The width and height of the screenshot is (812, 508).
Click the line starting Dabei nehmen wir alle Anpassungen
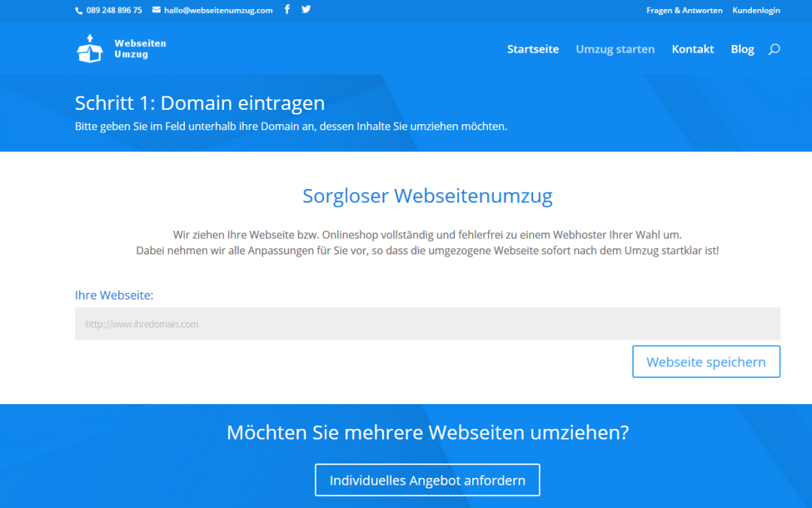point(427,251)
